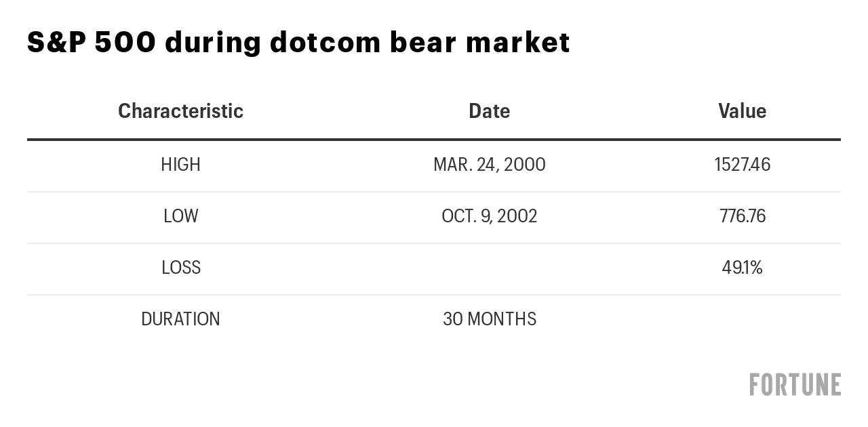Select the LOSS row label
The image size is (868, 427).
click(x=180, y=268)
